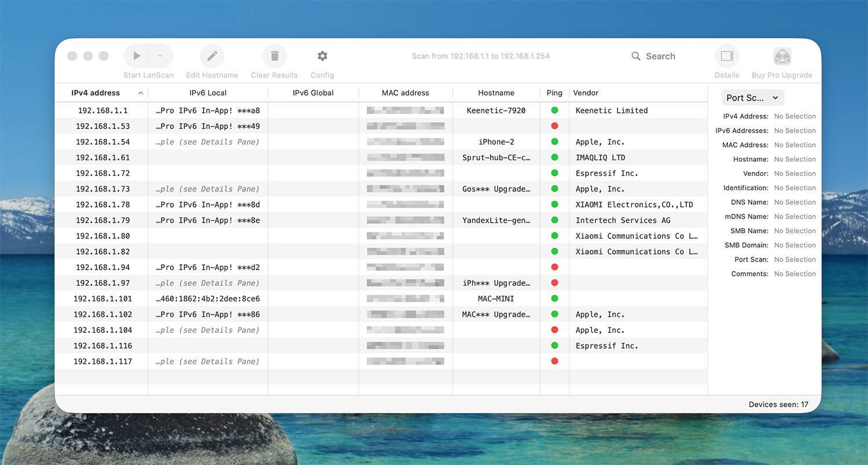Click the window's yellow minimize button

pos(88,56)
